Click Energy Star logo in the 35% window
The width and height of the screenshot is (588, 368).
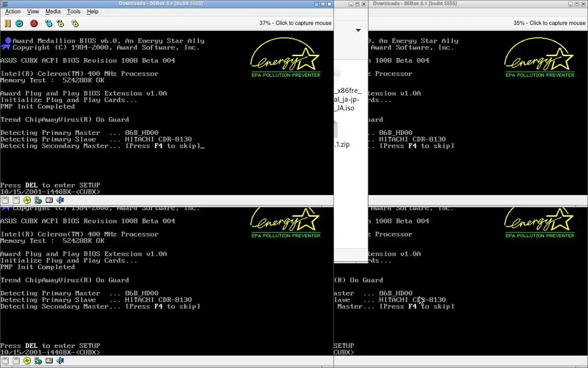point(540,57)
